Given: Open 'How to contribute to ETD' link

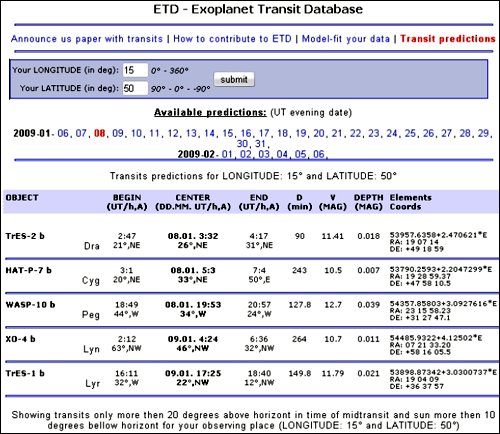Looking at the screenshot, I should click(x=232, y=39).
